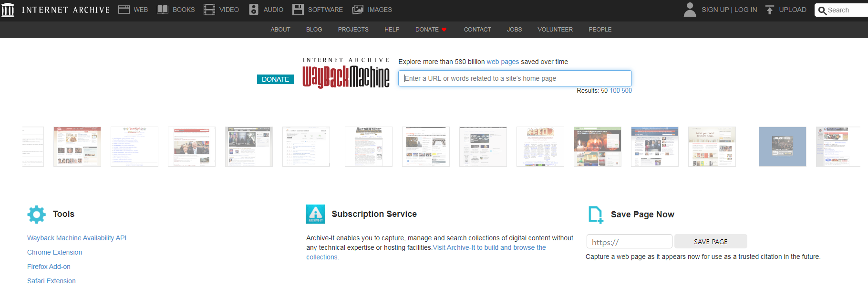Visit Archive-It collections link
The width and height of the screenshot is (868, 289).
[x=489, y=247]
